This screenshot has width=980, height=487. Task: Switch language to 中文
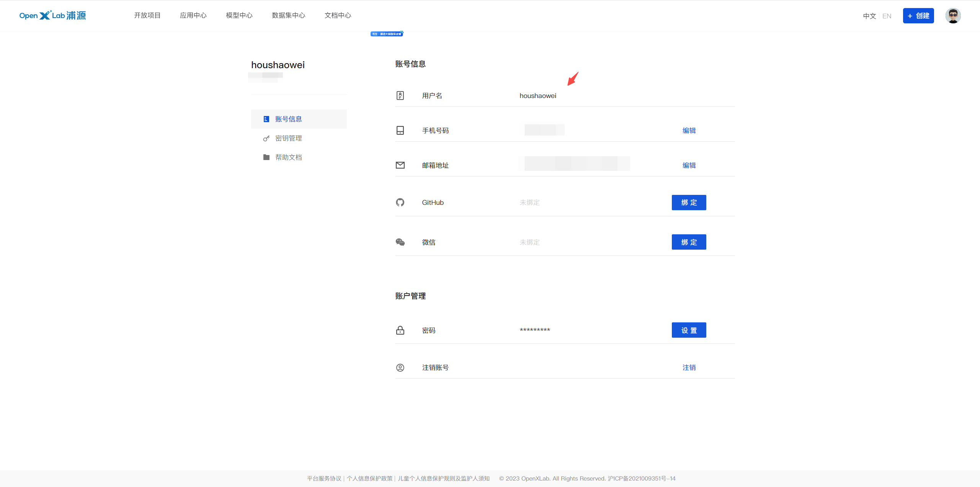coord(869,16)
